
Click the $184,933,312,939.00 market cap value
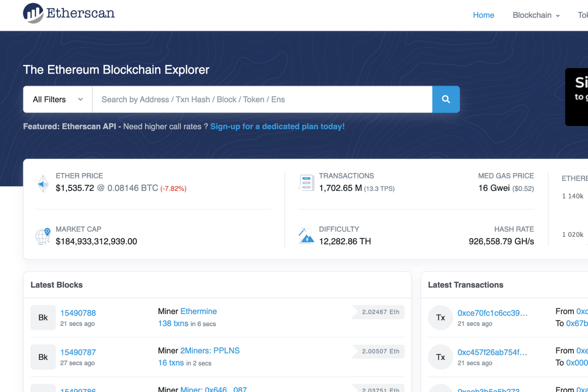point(96,241)
